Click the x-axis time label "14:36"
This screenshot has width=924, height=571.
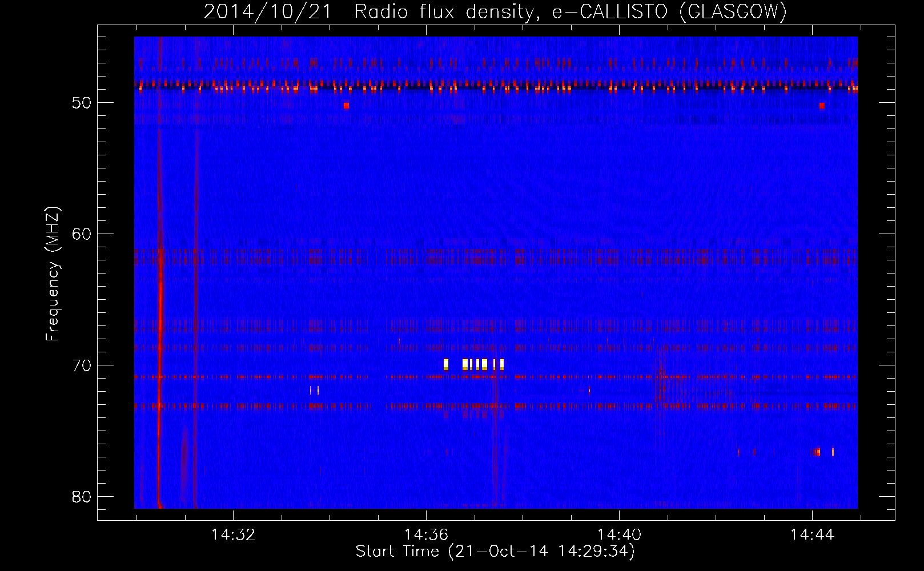426,535
